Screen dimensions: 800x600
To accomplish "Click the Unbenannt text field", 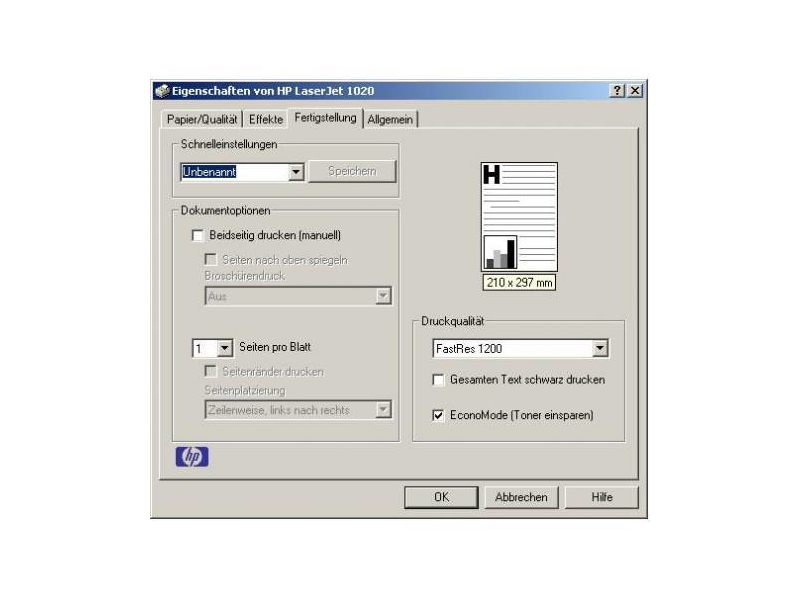I will [235, 172].
